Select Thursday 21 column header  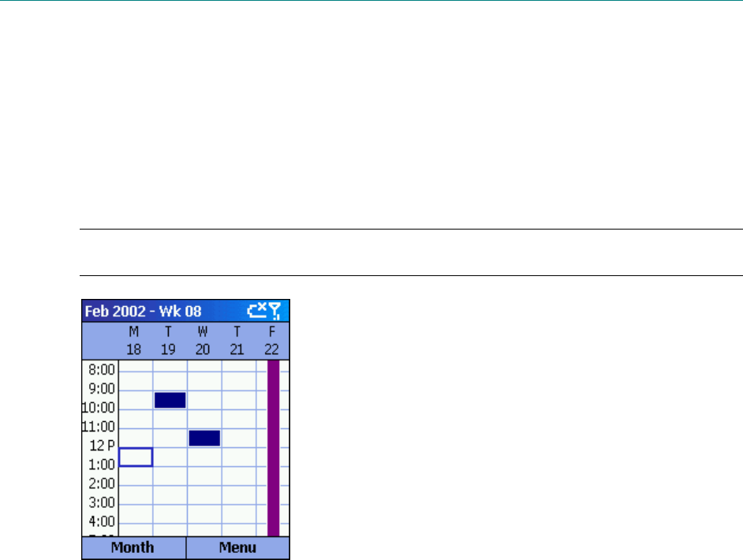237,341
